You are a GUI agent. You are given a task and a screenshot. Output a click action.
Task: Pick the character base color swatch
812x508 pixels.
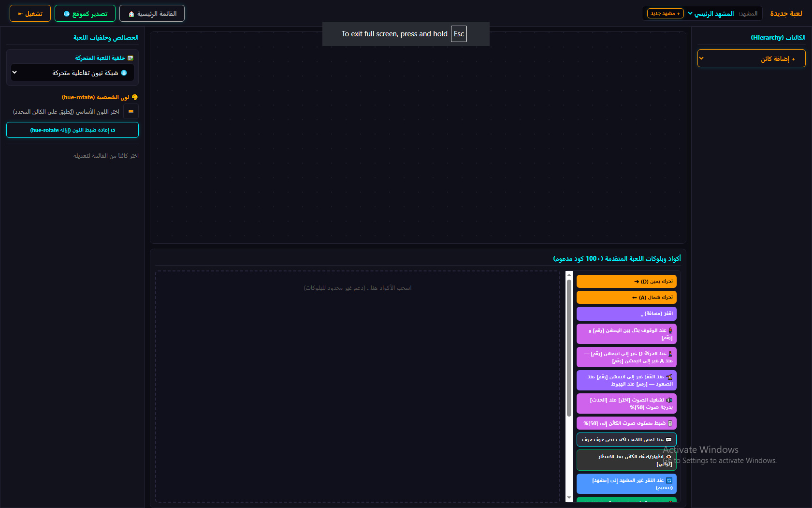[x=131, y=111]
